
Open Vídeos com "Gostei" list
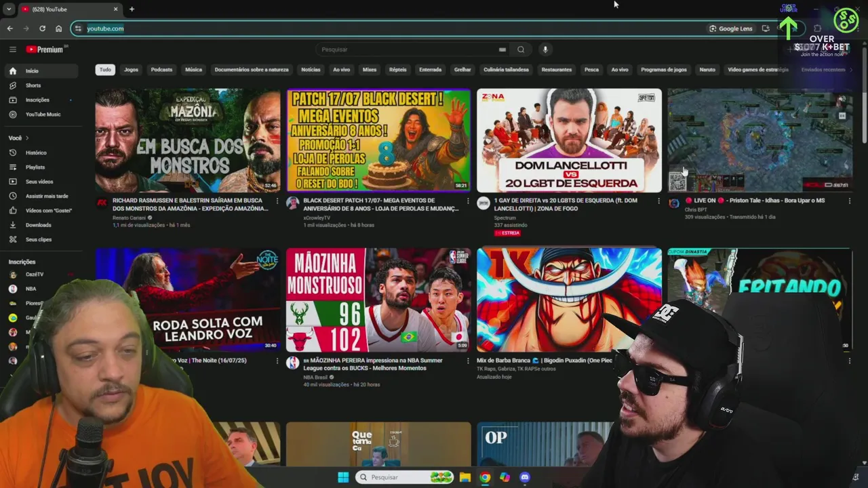pyautogui.click(x=41, y=210)
